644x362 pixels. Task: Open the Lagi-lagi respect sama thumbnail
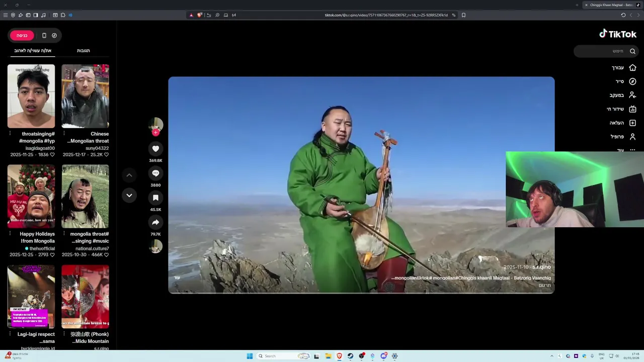click(31, 297)
